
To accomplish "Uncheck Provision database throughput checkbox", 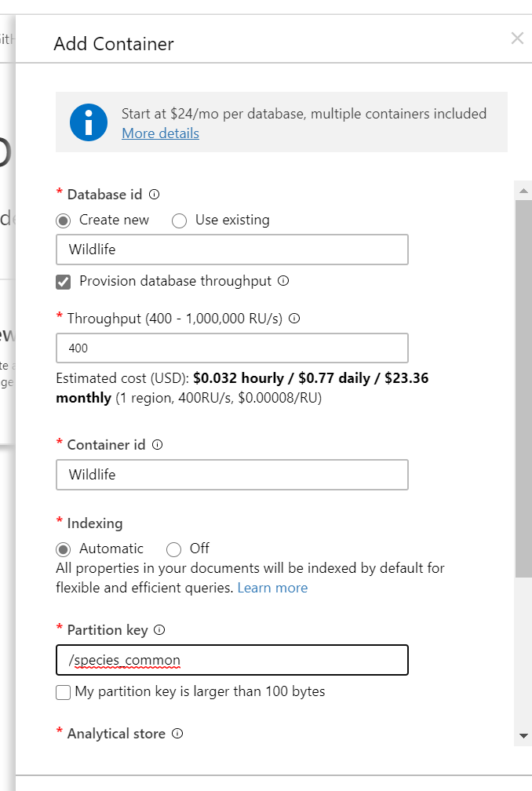I will (x=64, y=282).
